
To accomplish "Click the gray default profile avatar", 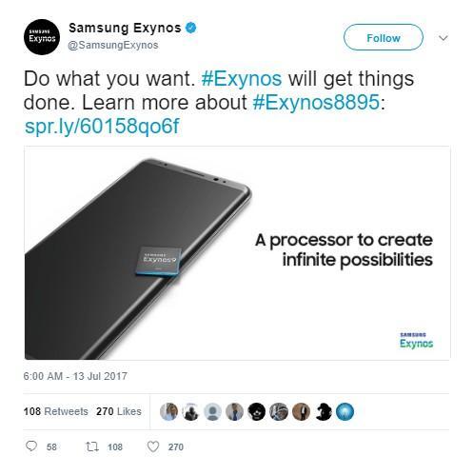I will tap(212, 411).
